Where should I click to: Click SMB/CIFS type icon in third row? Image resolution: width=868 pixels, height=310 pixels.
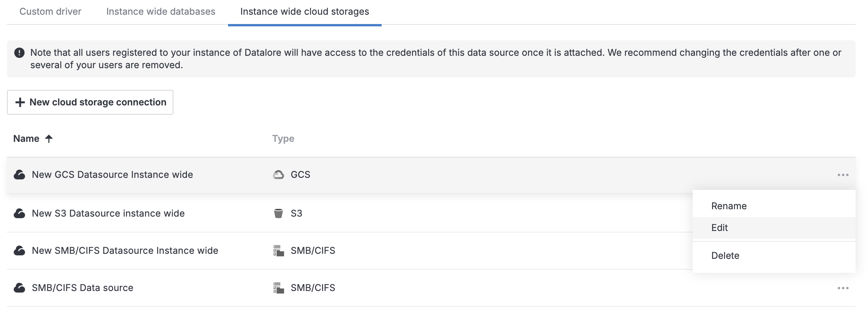pos(278,251)
